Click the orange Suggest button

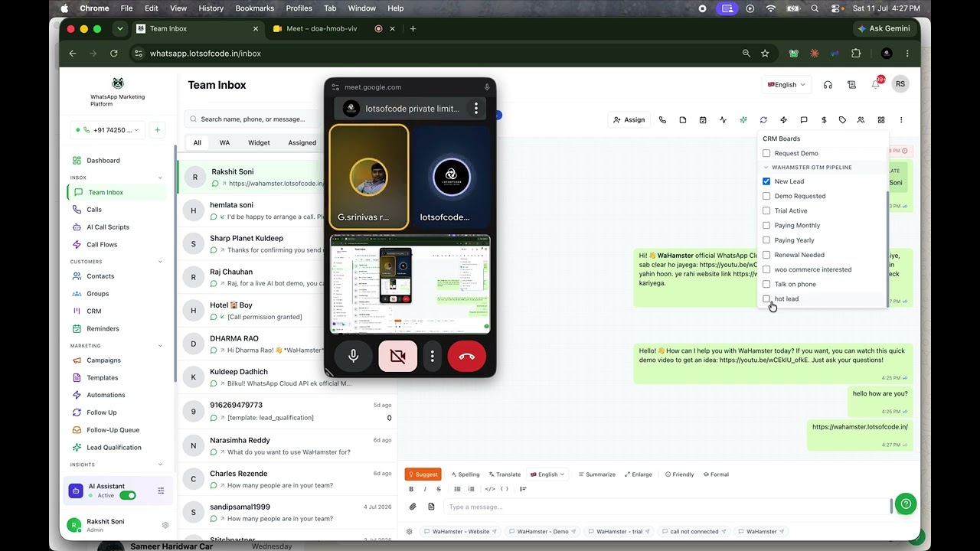click(x=423, y=474)
